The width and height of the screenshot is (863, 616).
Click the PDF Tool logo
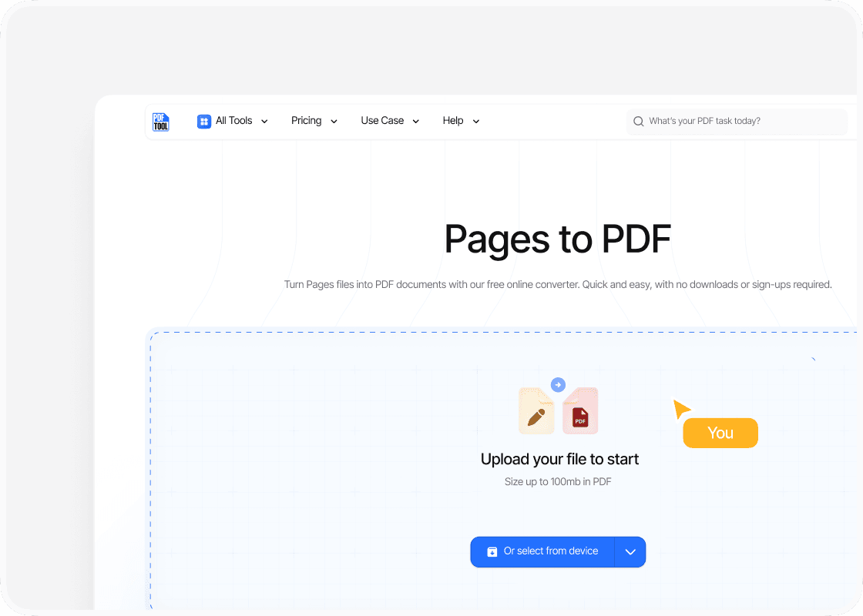point(160,121)
